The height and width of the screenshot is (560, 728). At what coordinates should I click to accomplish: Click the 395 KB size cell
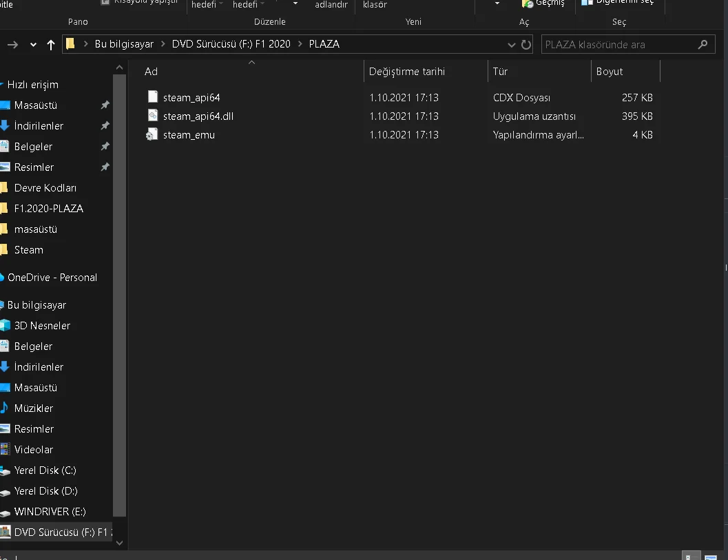point(637,116)
